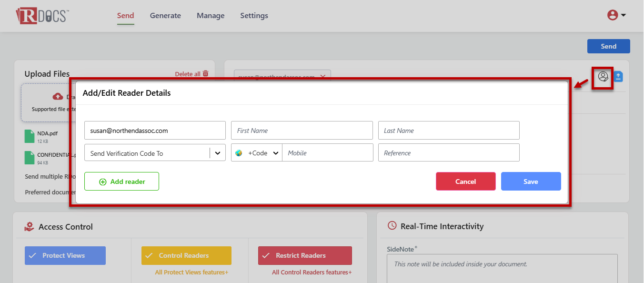Toggle the Restrict Readers option
This screenshot has width=644, height=283.
coord(305,255)
